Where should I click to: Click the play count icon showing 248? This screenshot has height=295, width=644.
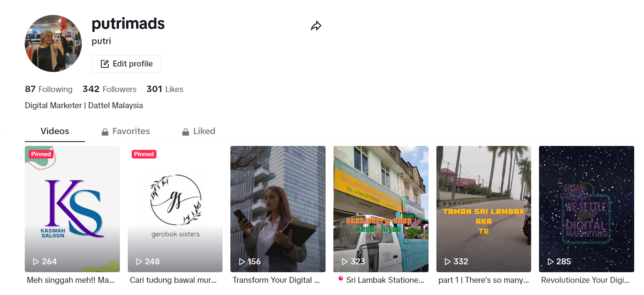139,262
